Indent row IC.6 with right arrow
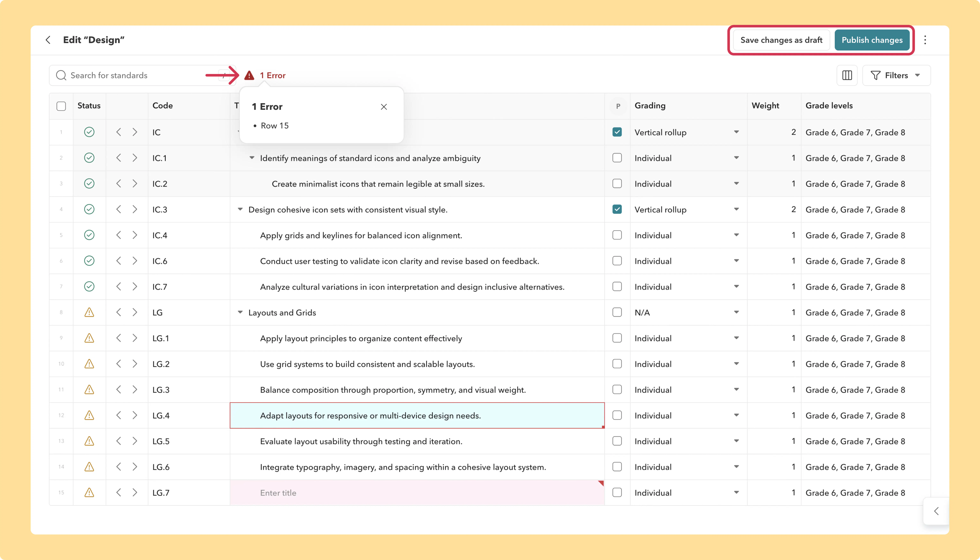The width and height of the screenshot is (980, 560). 135,261
